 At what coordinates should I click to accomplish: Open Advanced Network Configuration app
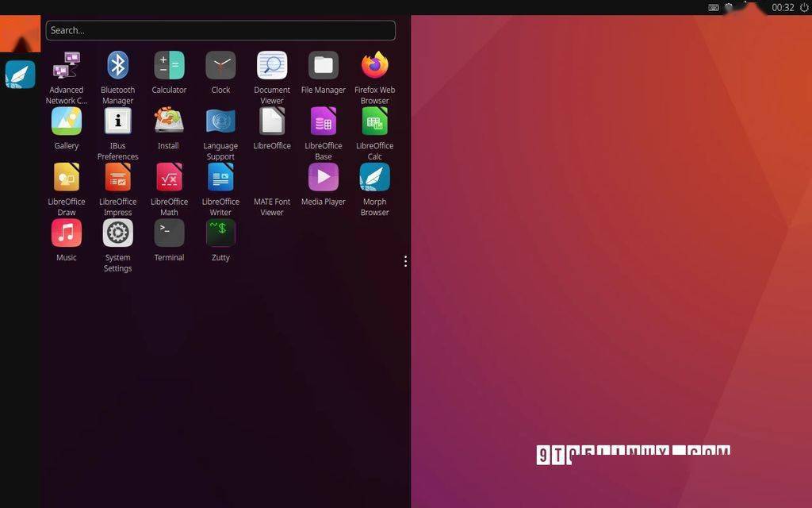(x=67, y=66)
